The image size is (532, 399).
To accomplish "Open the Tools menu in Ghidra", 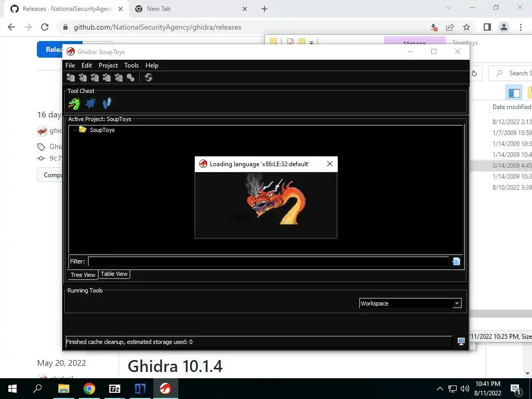I will click(131, 65).
